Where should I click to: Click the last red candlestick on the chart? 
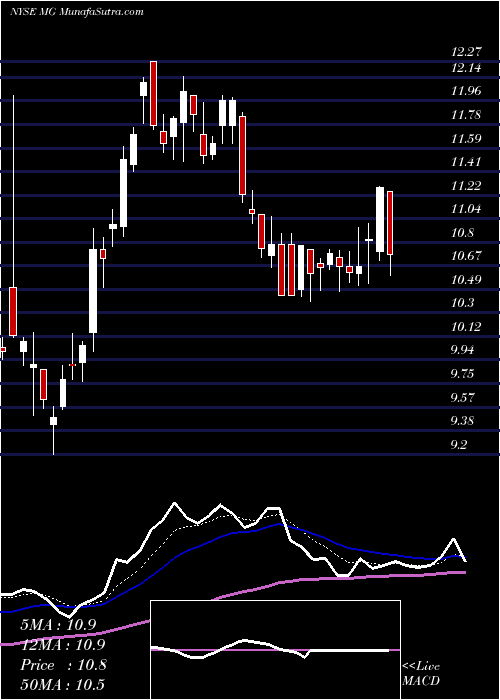coord(390,223)
